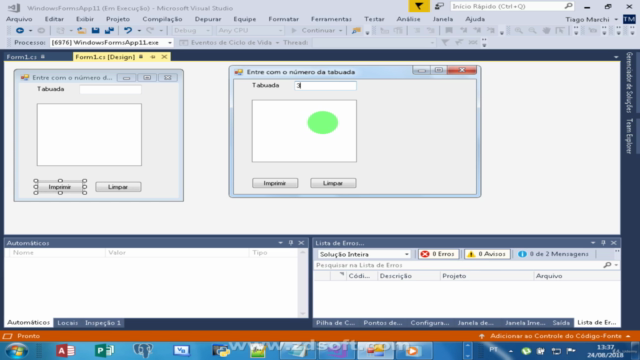The height and width of the screenshot is (360, 640).
Task: Toggle the 0 de 2 Mensagens filter
Action: point(553,254)
